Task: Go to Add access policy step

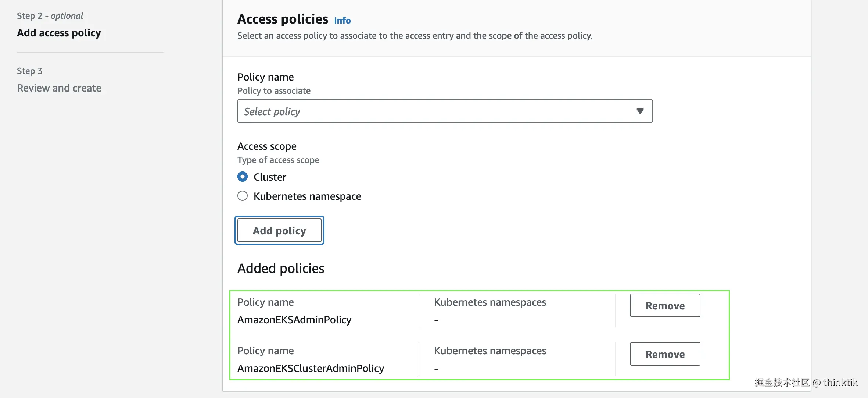Action: click(59, 33)
